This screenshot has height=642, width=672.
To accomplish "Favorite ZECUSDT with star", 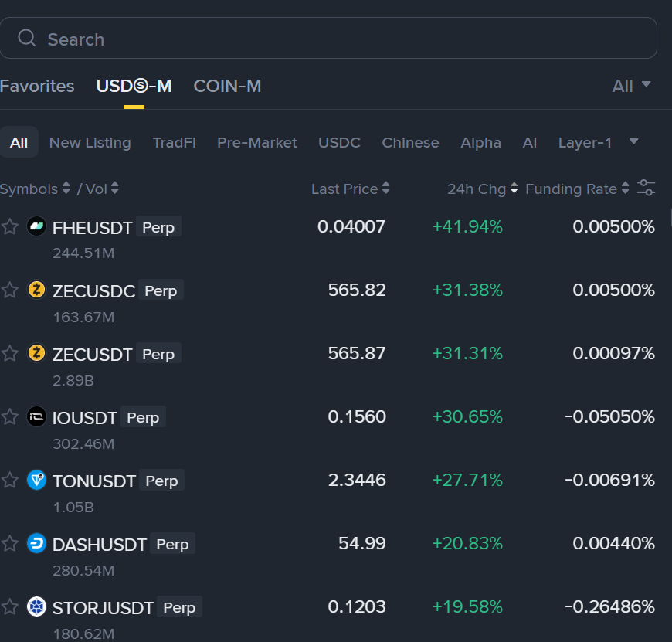I will click(10, 353).
